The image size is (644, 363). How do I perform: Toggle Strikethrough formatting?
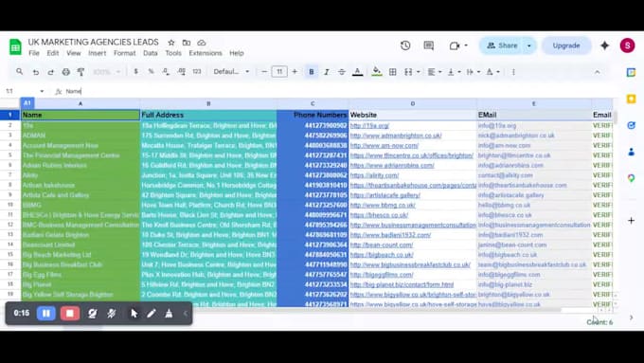coord(342,72)
